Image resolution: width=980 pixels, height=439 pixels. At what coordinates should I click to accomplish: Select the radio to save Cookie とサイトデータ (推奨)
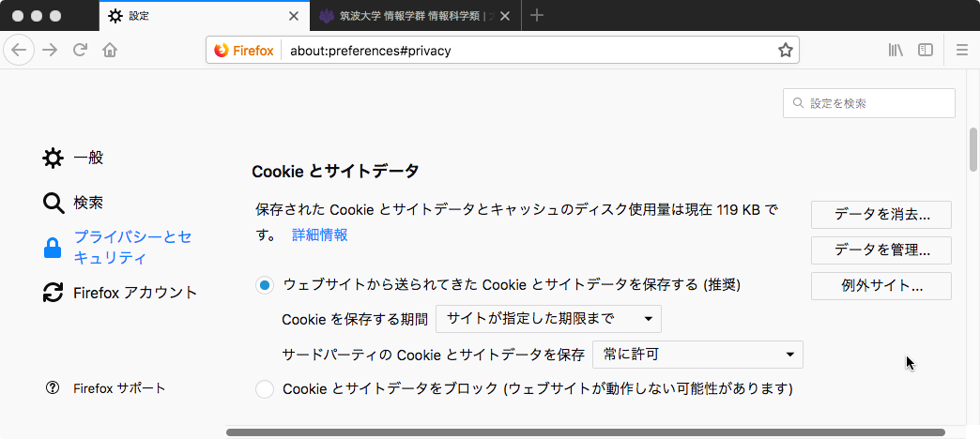[x=265, y=285]
